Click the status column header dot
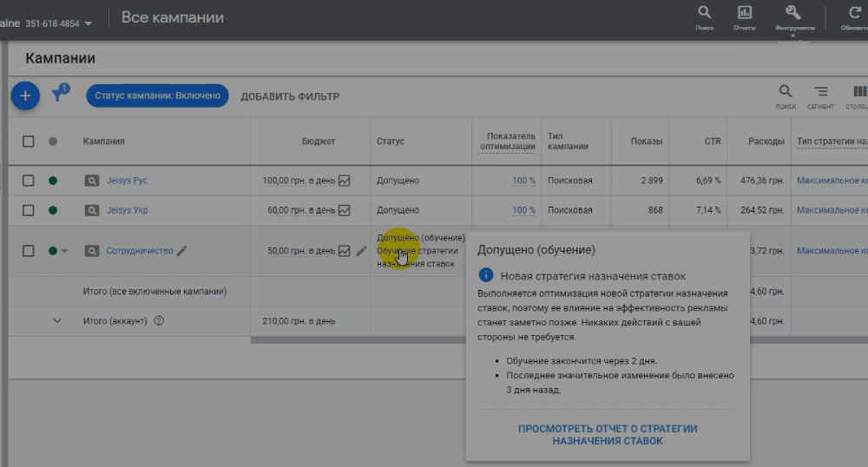This screenshot has width=868, height=467. [53, 141]
